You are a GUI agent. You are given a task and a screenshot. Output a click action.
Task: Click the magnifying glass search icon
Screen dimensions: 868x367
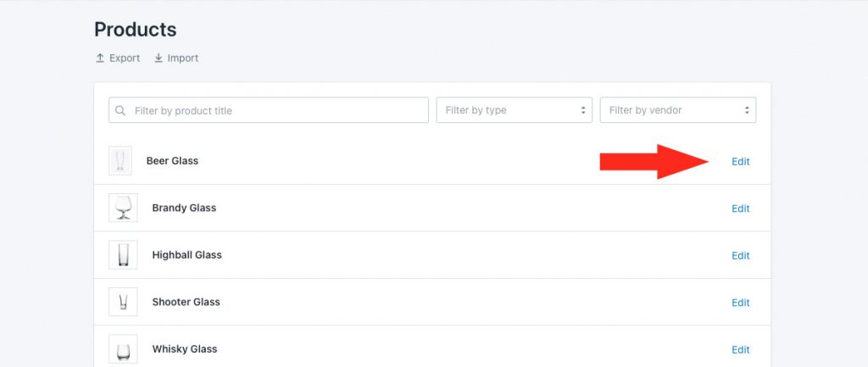[x=120, y=110]
